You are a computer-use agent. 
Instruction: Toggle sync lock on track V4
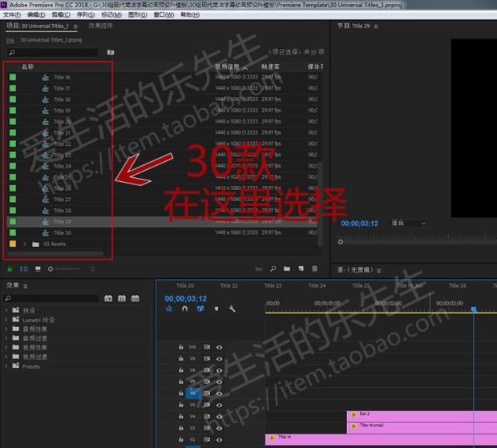pos(207,416)
